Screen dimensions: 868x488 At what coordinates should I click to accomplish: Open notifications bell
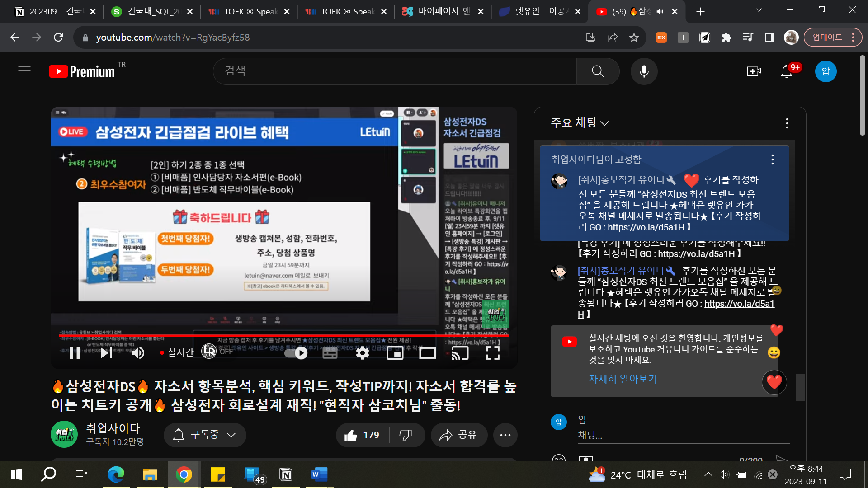coord(787,71)
